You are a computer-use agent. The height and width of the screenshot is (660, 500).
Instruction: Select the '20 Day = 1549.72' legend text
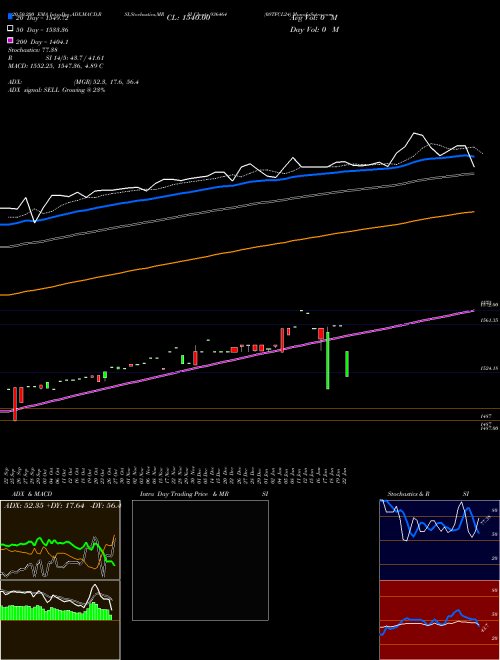coord(42,18)
